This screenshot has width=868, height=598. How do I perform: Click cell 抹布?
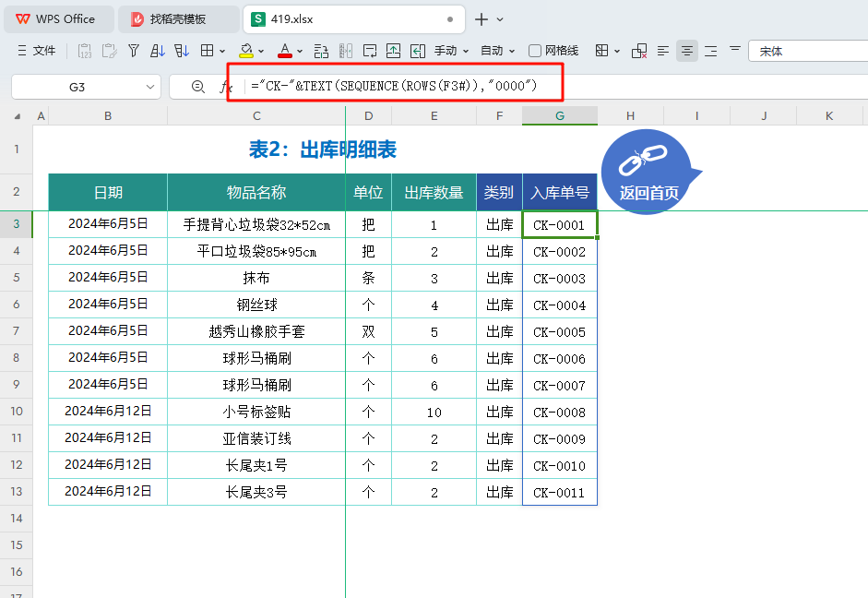pos(256,278)
